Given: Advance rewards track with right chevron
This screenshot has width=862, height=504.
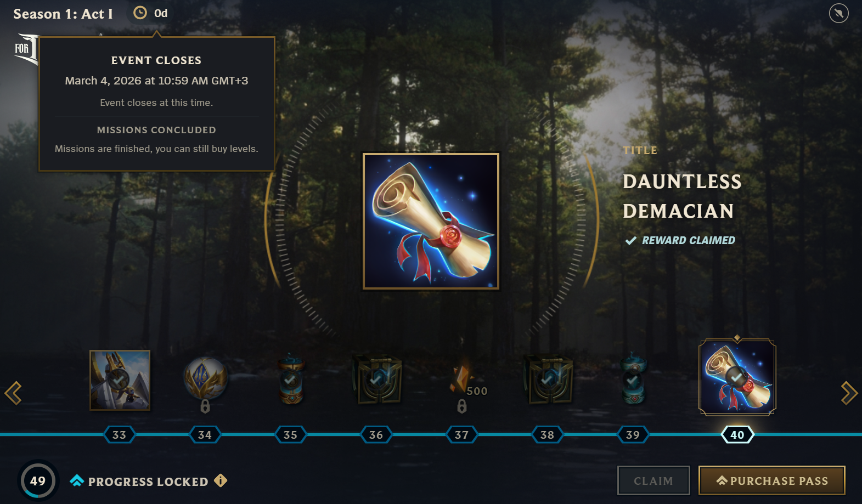Looking at the screenshot, I should pos(849,393).
